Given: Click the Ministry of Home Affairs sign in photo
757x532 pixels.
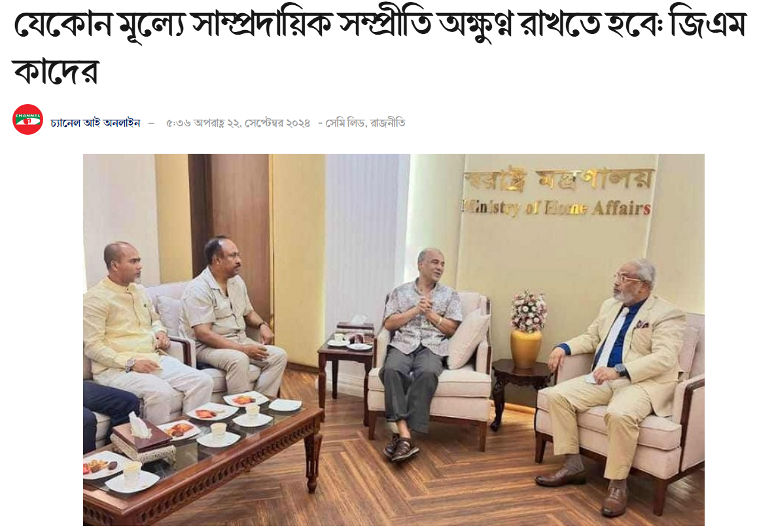Looking at the screenshot, I should pos(556,207).
